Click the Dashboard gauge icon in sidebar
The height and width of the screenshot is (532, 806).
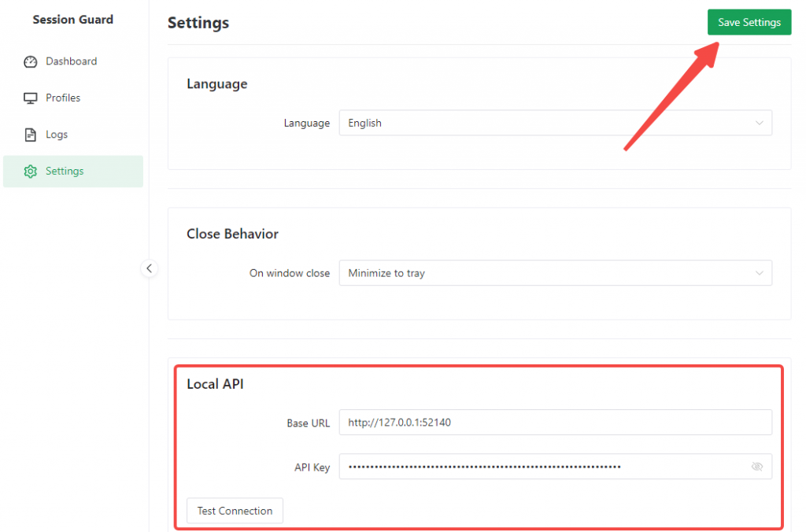tap(31, 61)
